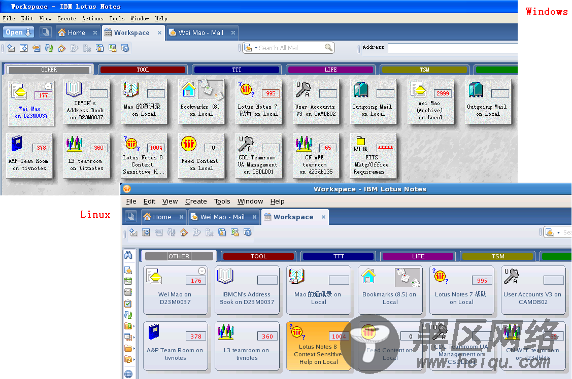The width and height of the screenshot is (572, 379).
Task: Switch to Wei Mao - Mail tab, Windows window
Action: 201,32
